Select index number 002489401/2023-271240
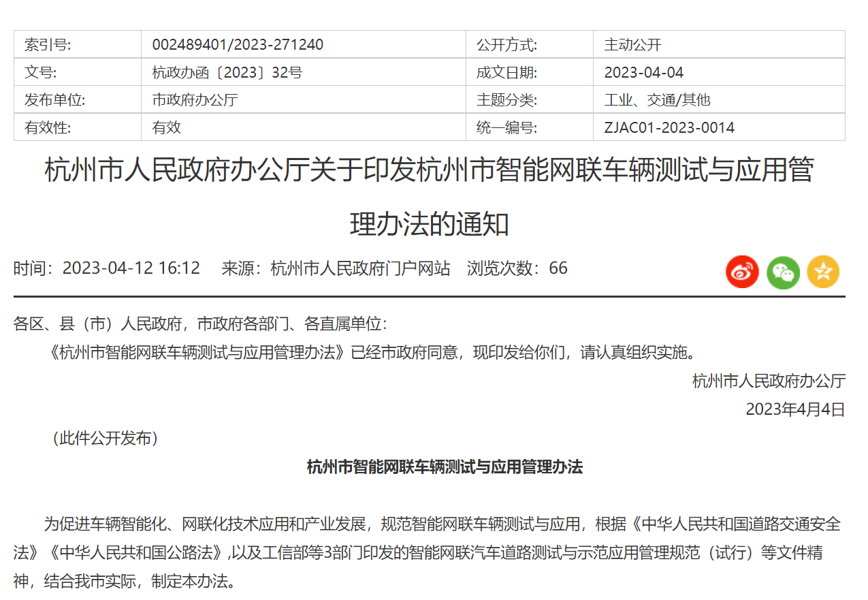This screenshot has width=868, height=600. click(238, 45)
